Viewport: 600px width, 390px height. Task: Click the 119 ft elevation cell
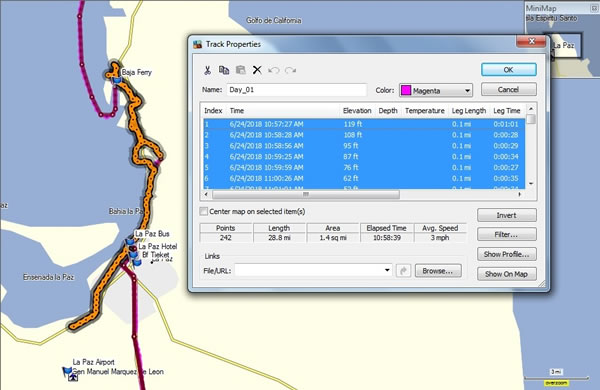tap(352, 124)
